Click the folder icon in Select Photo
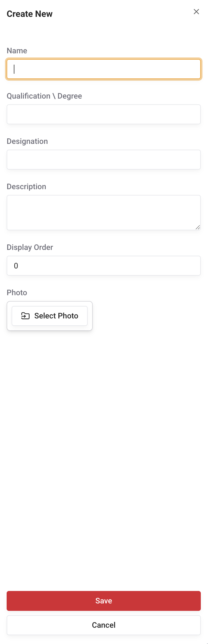Screen dimensions: 208x644 (x=25, y=316)
